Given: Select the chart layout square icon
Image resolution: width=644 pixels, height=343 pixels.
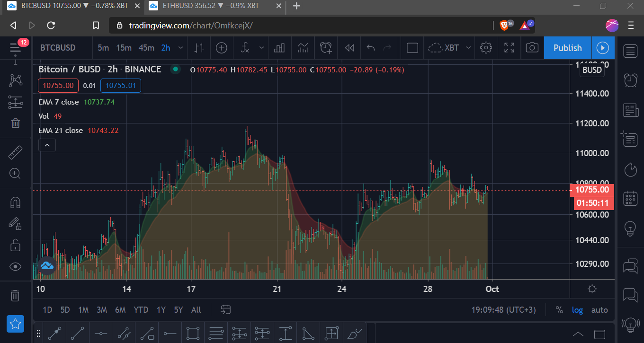Looking at the screenshot, I should click(412, 48).
